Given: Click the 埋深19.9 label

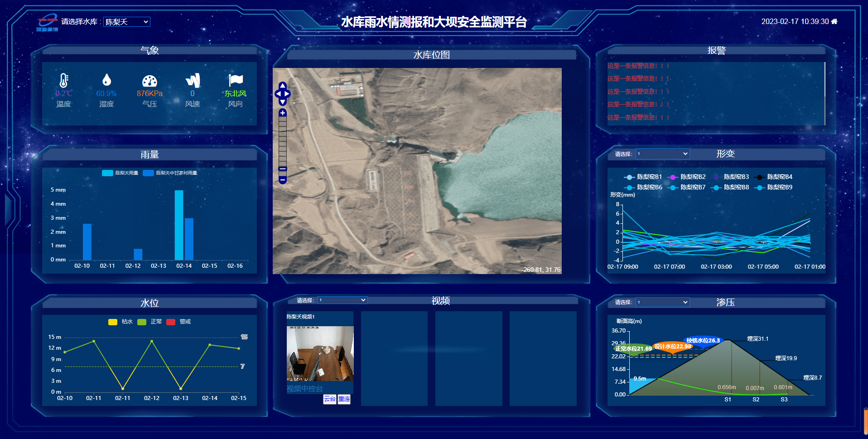Looking at the screenshot, I should click(786, 358).
